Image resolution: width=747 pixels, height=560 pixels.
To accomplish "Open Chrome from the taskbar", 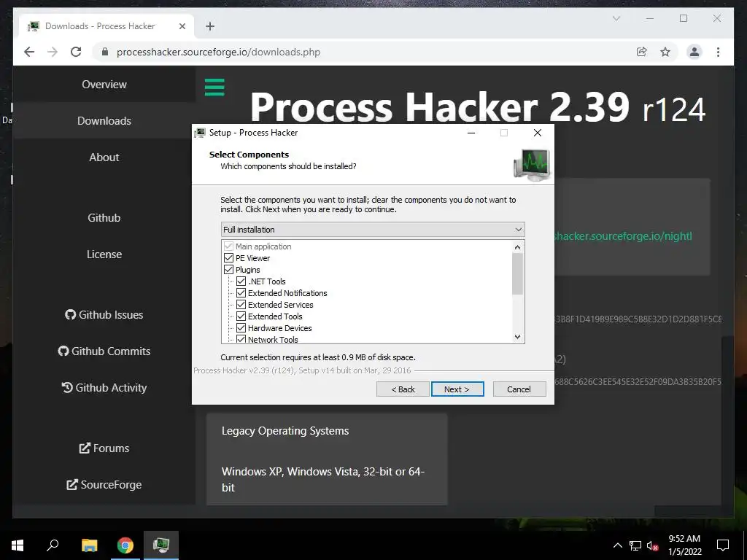I will click(125, 545).
